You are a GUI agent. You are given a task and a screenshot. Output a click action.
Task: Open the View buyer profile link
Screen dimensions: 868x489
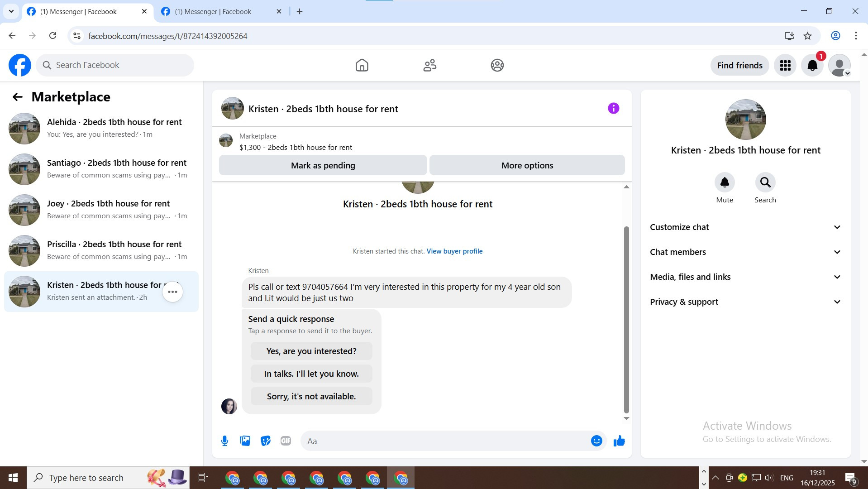click(454, 251)
